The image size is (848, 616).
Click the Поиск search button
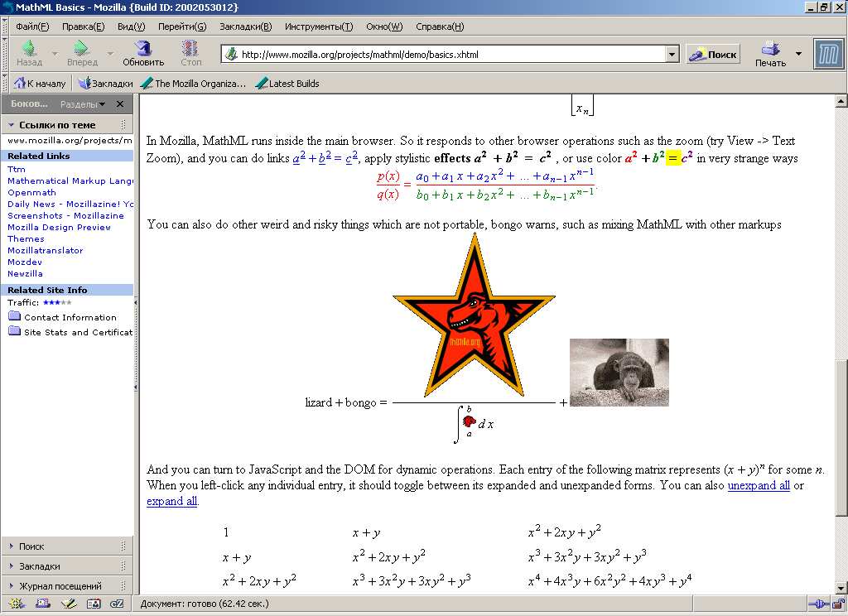pos(713,54)
